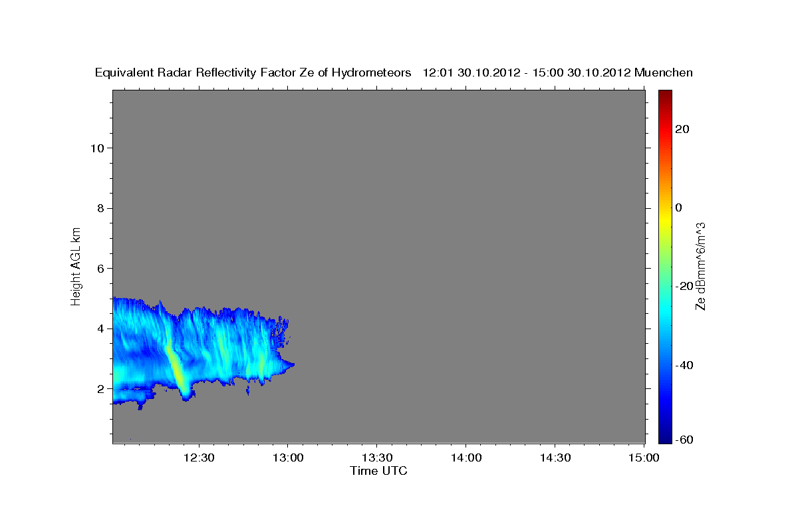The image size is (798, 532).
Task: Click the colorbar value '-20'
Action: (686, 286)
